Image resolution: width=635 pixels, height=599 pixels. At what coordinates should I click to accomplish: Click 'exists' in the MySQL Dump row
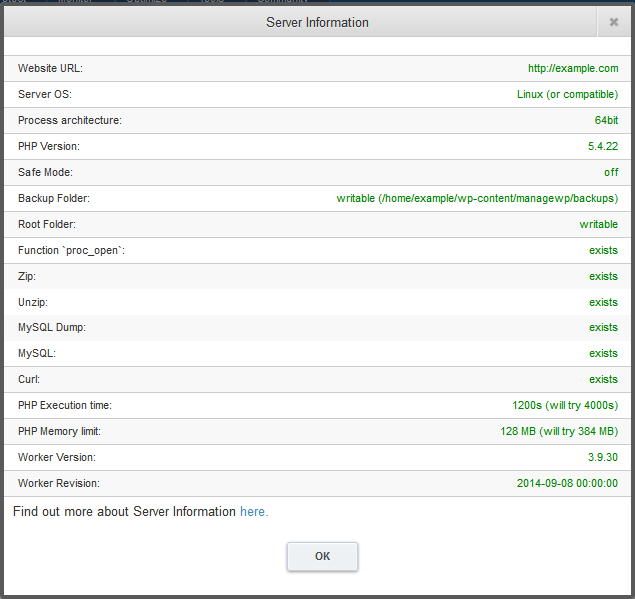coord(603,327)
